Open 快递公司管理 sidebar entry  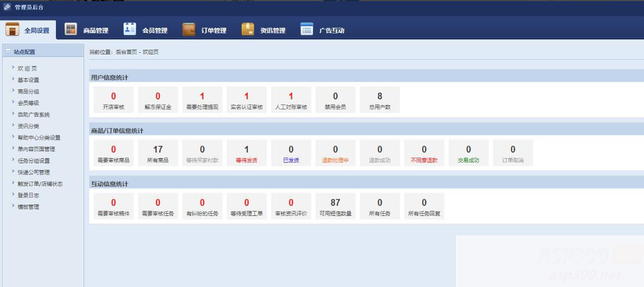pyautogui.click(x=34, y=172)
